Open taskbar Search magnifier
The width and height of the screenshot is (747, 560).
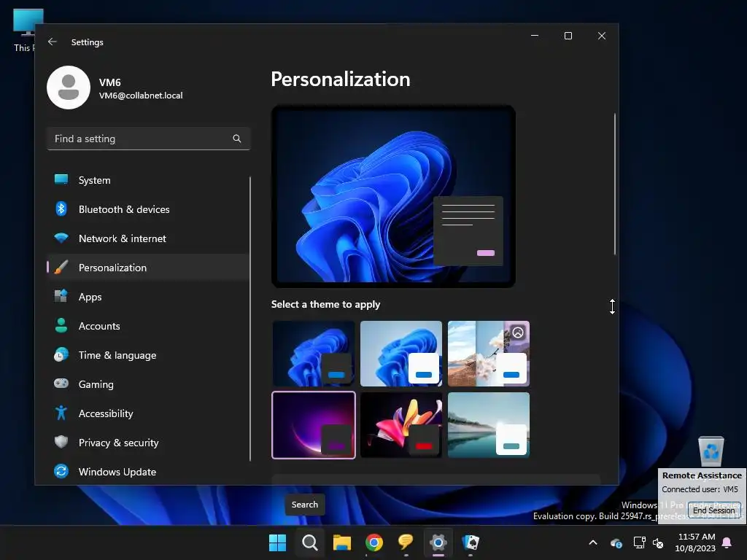[x=309, y=542]
